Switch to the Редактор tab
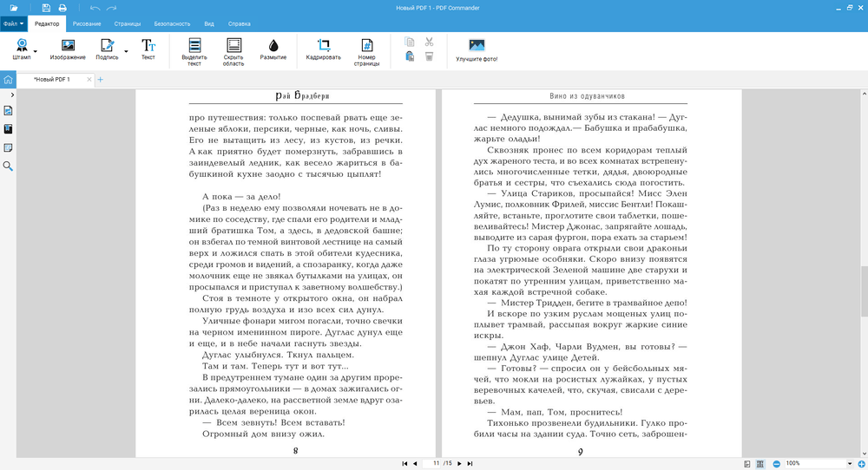 47,23
